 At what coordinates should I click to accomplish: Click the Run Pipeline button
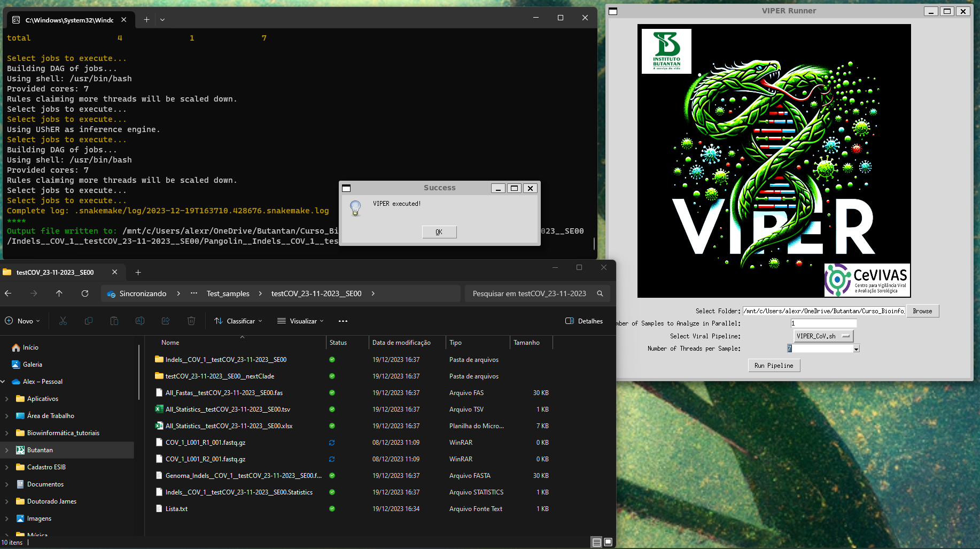coord(774,366)
